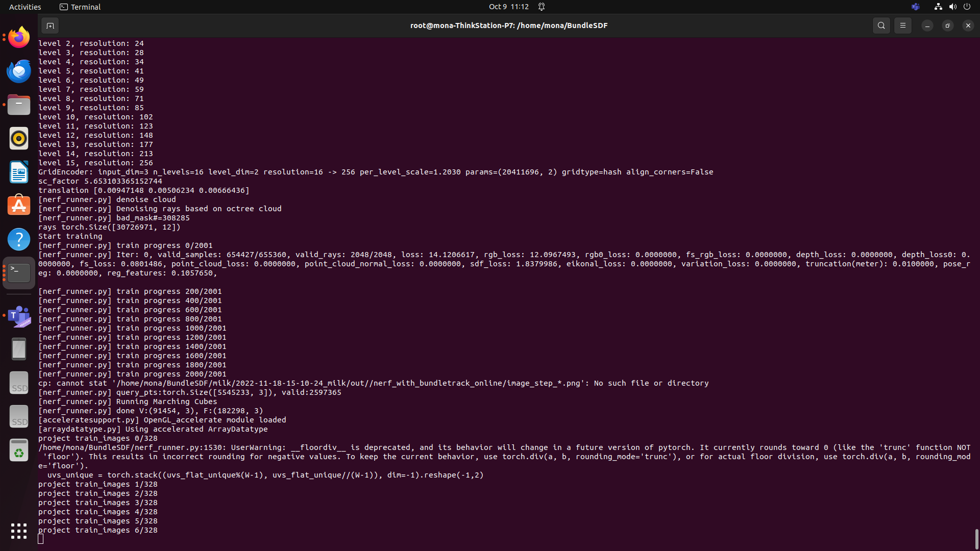Open Rhythmbox music player

click(x=18, y=138)
